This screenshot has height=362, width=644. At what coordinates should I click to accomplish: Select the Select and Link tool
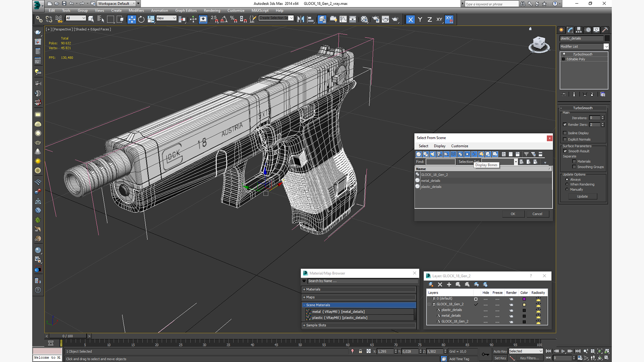[x=39, y=19]
